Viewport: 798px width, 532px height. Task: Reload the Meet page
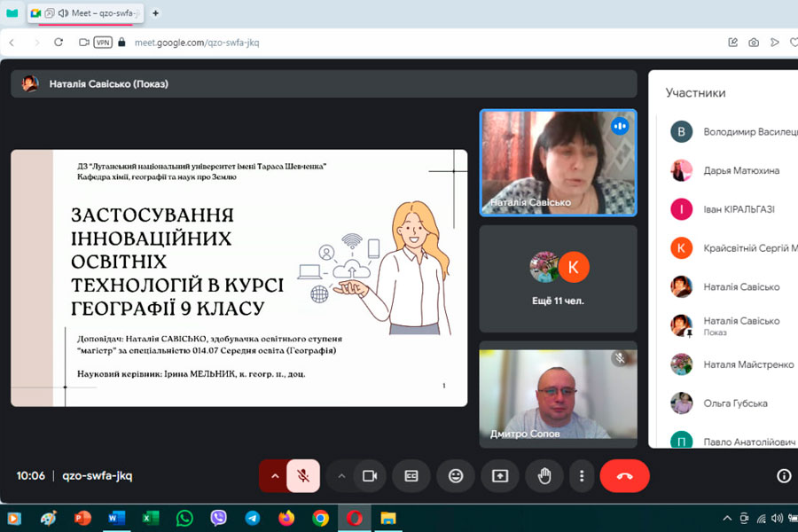(59, 42)
